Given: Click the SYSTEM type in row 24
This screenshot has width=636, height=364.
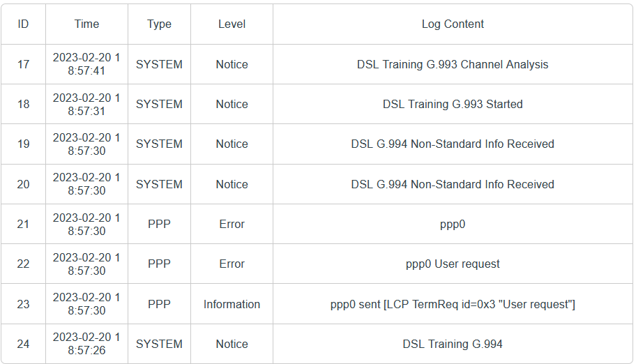Looking at the screenshot, I should click(159, 344).
